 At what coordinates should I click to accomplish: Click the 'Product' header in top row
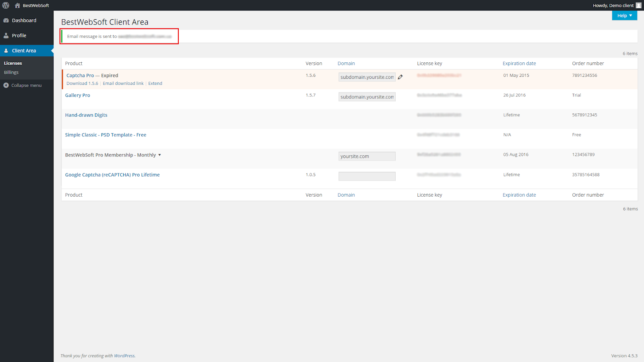(x=74, y=63)
